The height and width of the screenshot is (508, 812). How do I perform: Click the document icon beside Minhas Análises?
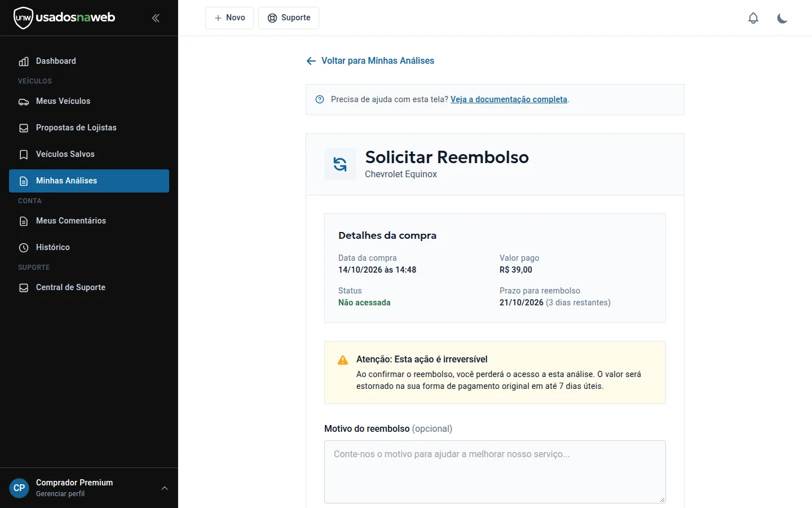tap(24, 181)
